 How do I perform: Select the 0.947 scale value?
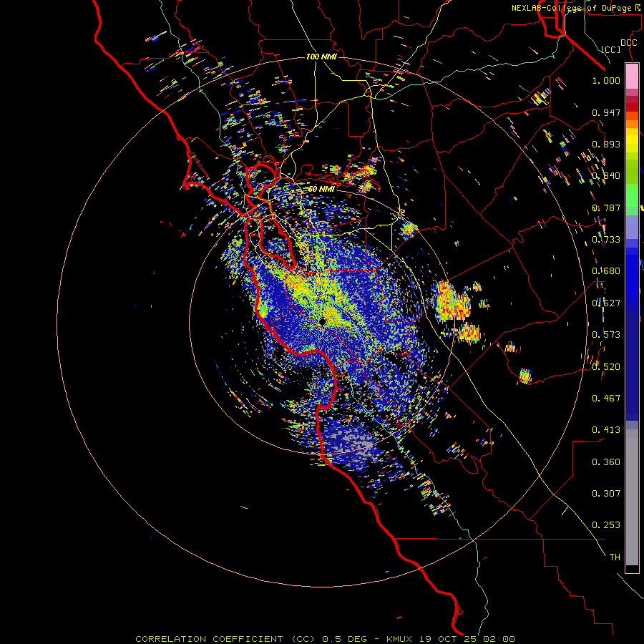[x=606, y=112]
